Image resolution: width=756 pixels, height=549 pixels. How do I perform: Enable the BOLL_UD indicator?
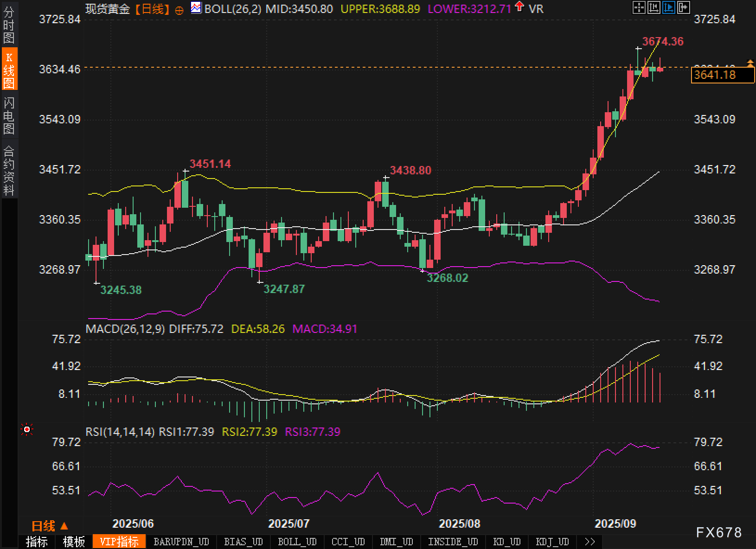[x=297, y=542]
